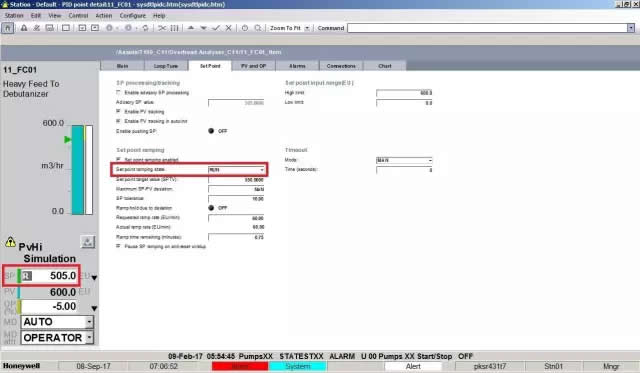The width and height of the screenshot is (640, 373).
Task: Open the AUTO mode dropdown
Action: tap(89, 322)
